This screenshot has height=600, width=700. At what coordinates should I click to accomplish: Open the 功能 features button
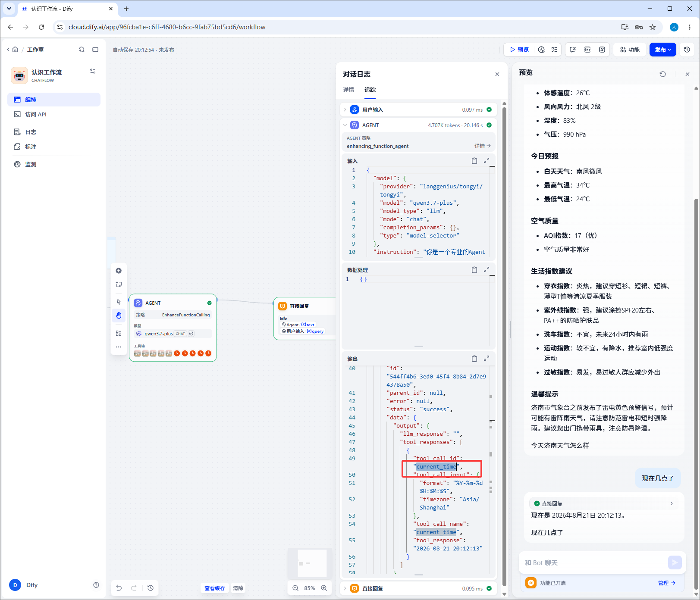click(630, 50)
